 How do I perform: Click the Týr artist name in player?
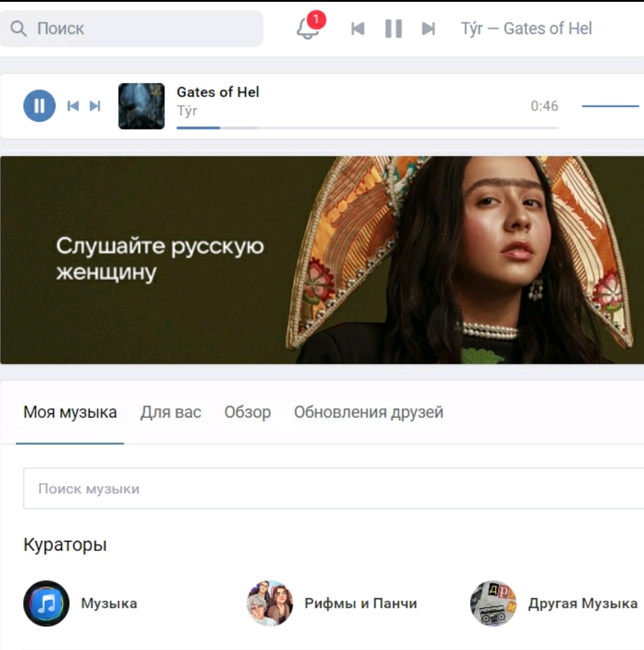pyautogui.click(x=187, y=111)
